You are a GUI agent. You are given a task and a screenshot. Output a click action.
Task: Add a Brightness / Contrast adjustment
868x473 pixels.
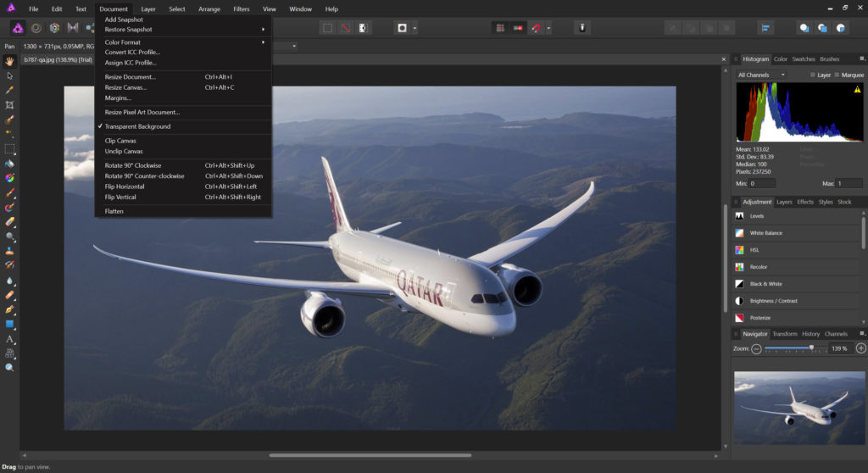click(797, 301)
